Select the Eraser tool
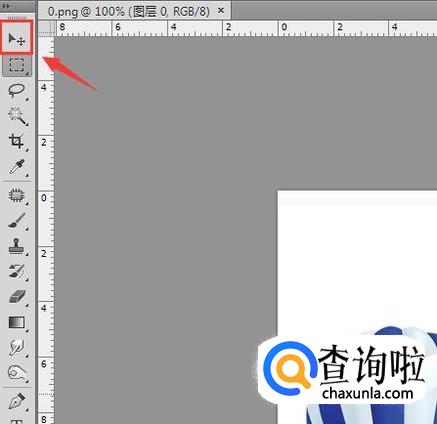The width and height of the screenshot is (437, 424). [x=17, y=297]
